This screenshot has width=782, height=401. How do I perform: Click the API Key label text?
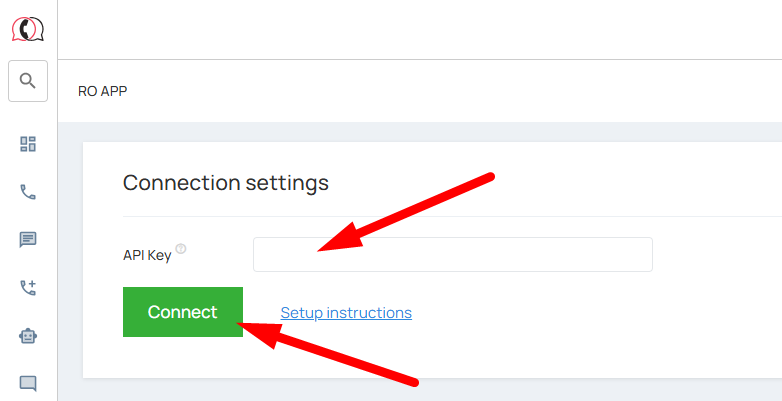pyautogui.click(x=147, y=255)
